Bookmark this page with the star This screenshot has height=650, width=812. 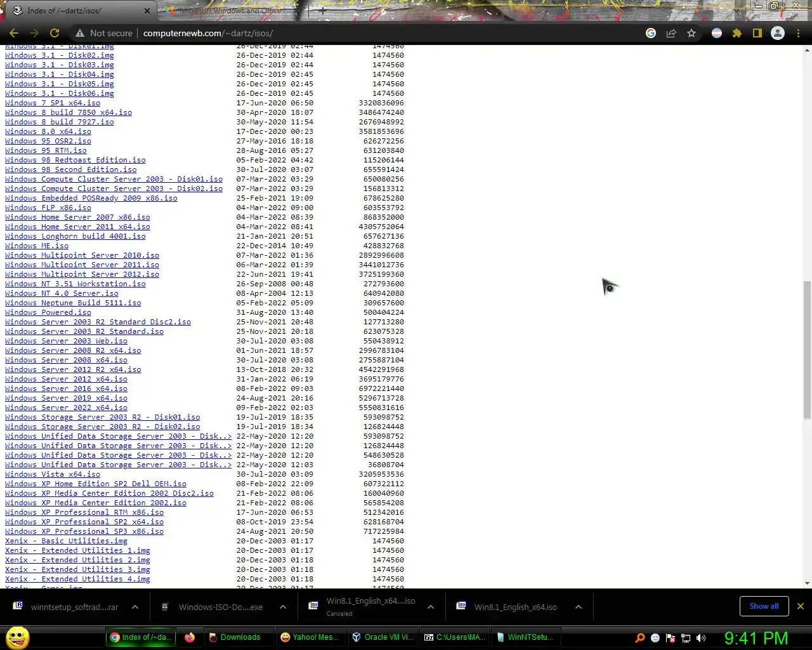pyautogui.click(x=691, y=33)
